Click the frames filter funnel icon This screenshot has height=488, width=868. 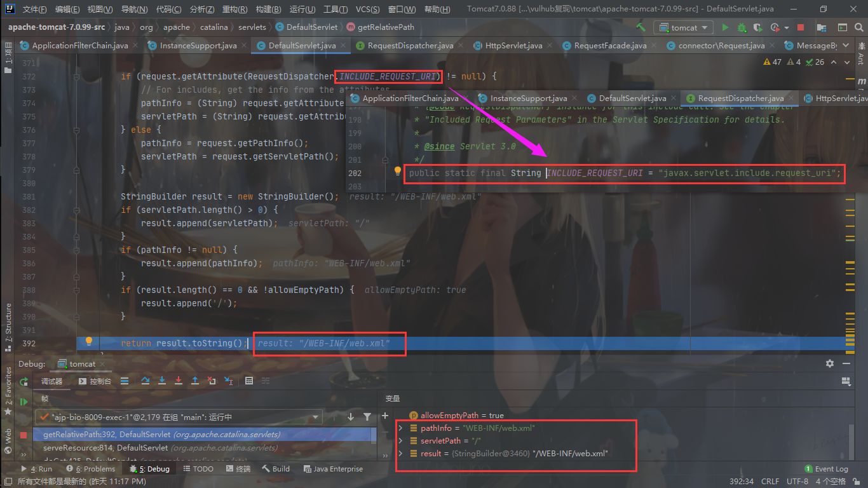click(x=367, y=417)
